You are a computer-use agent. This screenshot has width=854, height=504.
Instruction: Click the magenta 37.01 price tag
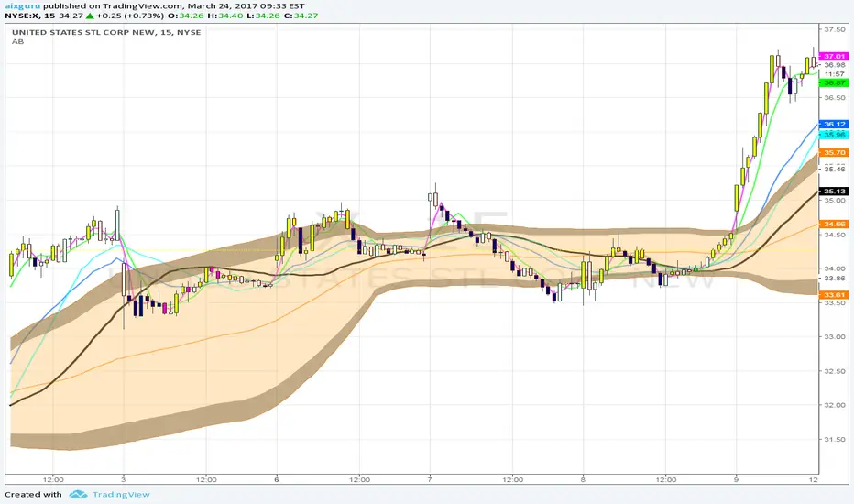[x=834, y=56]
